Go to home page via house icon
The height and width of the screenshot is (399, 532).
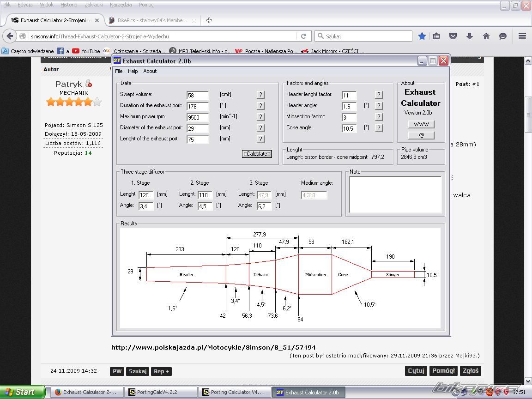pyautogui.click(x=486, y=36)
